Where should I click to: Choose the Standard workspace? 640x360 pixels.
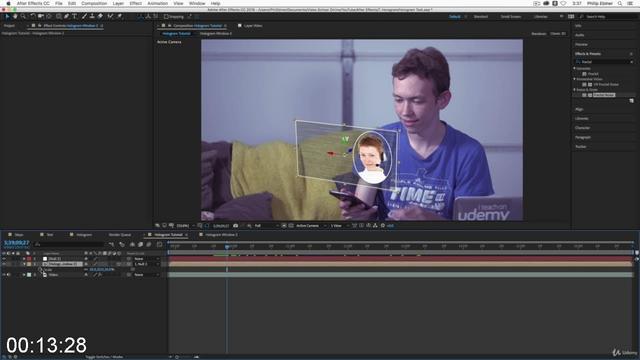pos(481,17)
